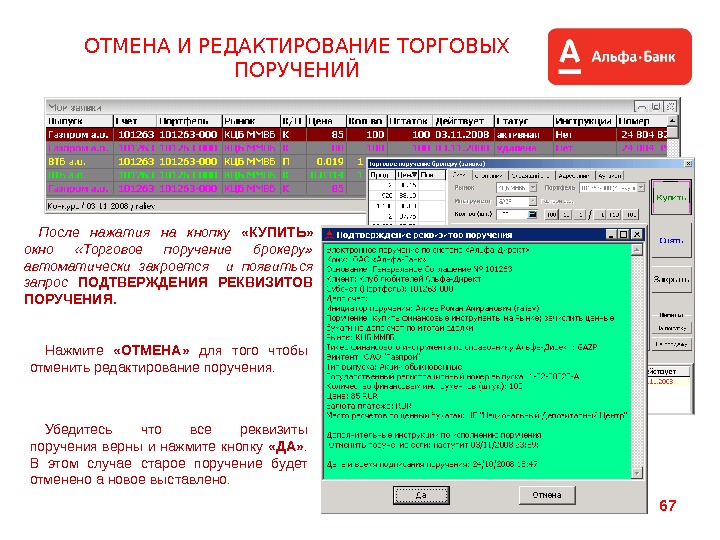Click the Номер column header in Мои заявки
The width and height of the screenshot is (720, 540).
coord(641,121)
